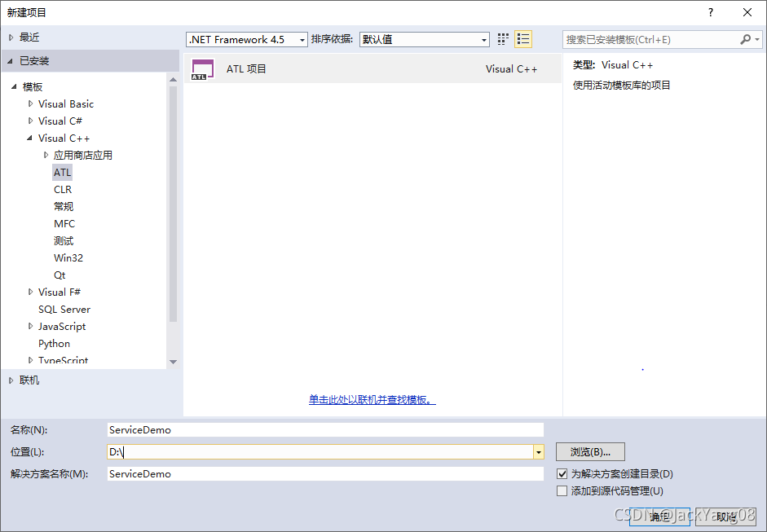Screen dimensions: 767x532
Task: Select Win32 template category
Action: (68, 257)
